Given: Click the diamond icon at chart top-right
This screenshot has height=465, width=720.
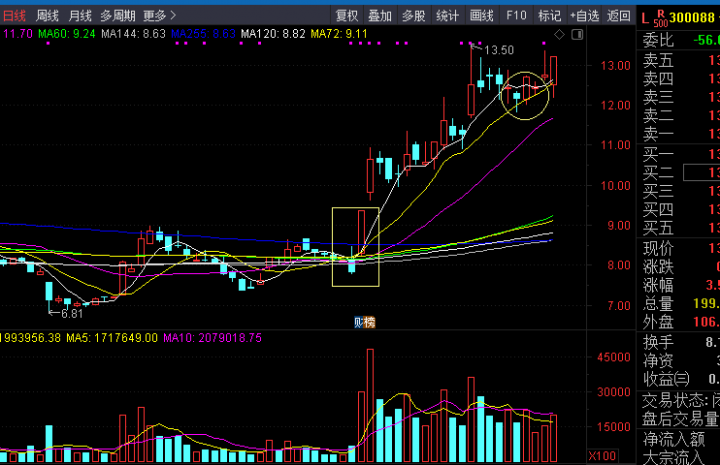Looking at the screenshot, I should pos(559,34).
